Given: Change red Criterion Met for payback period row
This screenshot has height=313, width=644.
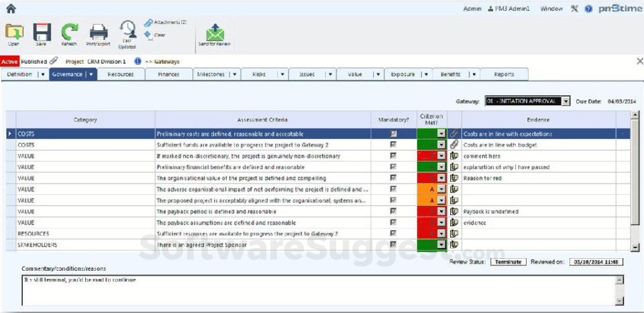Looking at the screenshot, I should coord(441,211).
